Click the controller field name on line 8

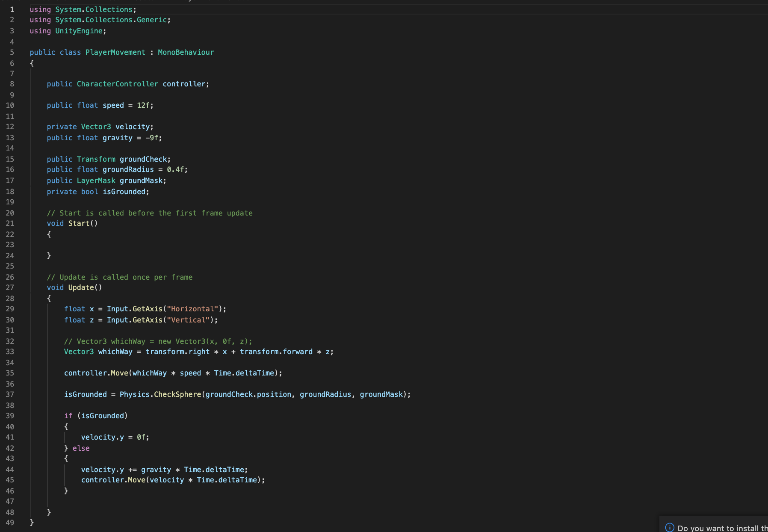(x=184, y=84)
